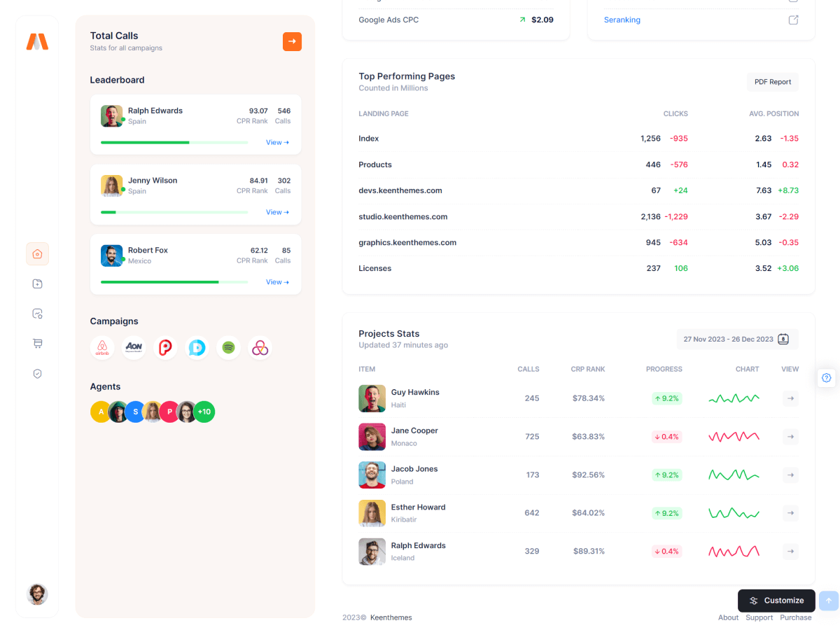Click the PDF Report button
The height and width of the screenshot is (630, 840).
click(x=772, y=82)
